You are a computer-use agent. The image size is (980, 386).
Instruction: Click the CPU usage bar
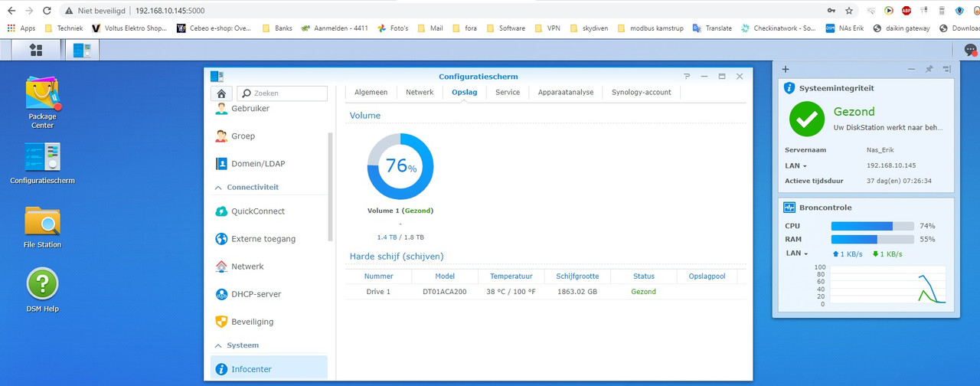pos(873,226)
